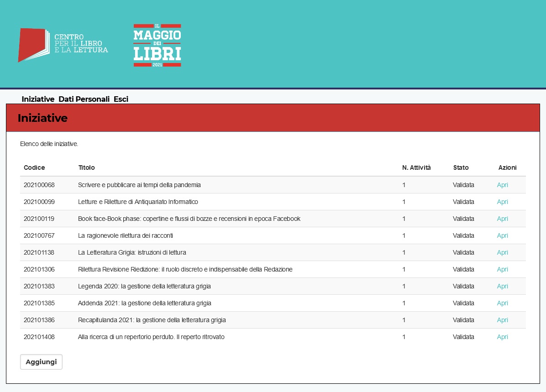Click Apri on Rilettura Revisione Riedizione row
546x392 pixels.
coord(502,269)
